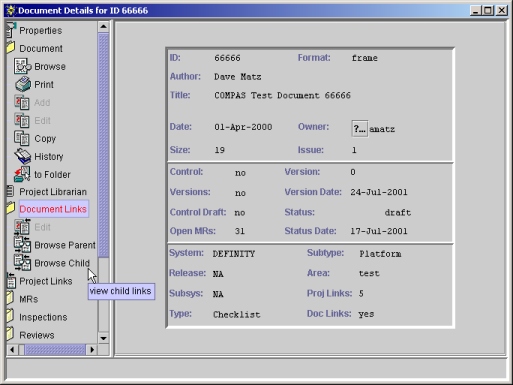The width and height of the screenshot is (513, 385).
Task: Click the horizontal scroll left arrow
Action: coord(12,350)
